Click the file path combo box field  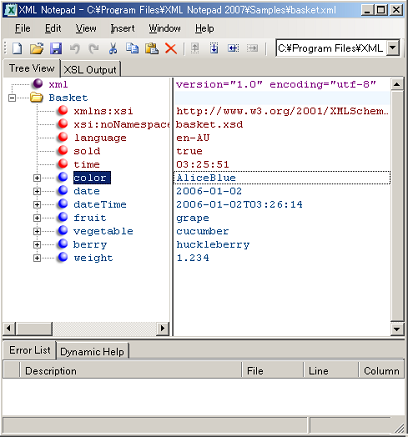click(331, 48)
